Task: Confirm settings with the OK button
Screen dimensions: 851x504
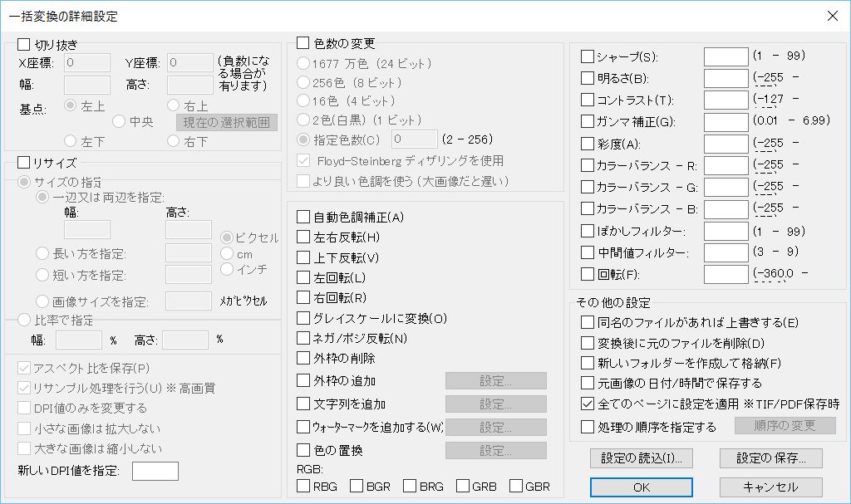Action: [x=640, y=487]
